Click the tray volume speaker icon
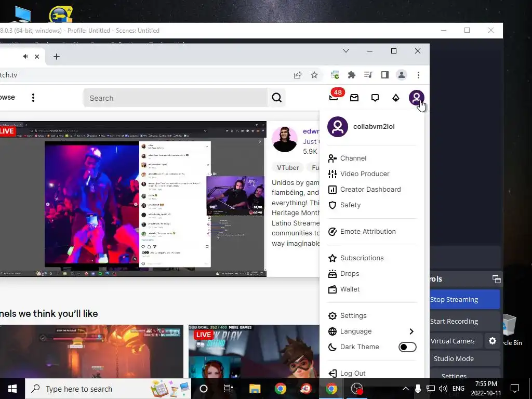532x399 pixels. click(443, 389)
